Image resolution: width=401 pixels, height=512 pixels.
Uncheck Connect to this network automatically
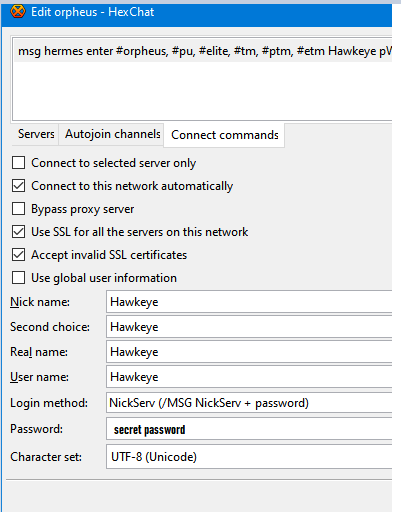tap(18, 186)
